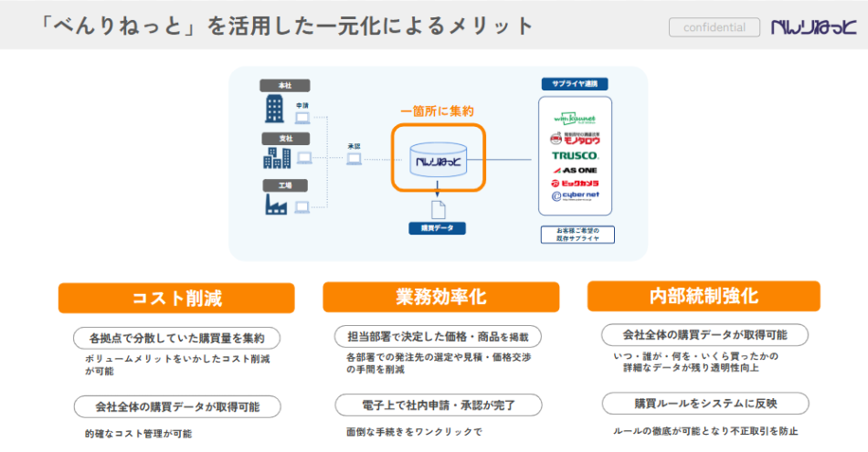868x452 pixels.
Task: Click the 工場 factory icon
Action: (275, 204)
